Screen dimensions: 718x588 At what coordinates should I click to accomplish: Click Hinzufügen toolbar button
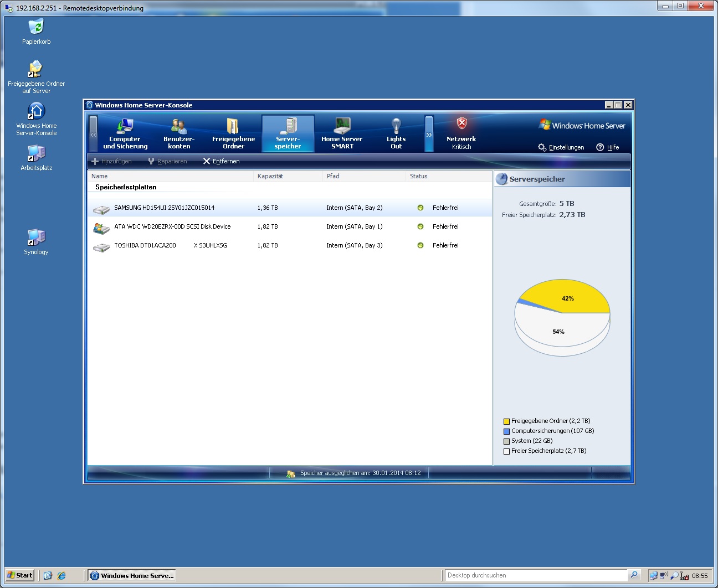click(111, 161)
